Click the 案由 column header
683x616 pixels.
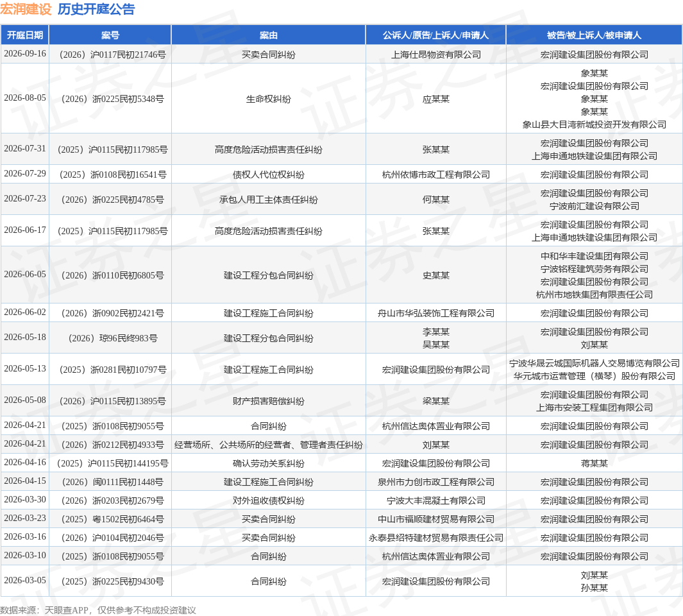pos(268,35)
